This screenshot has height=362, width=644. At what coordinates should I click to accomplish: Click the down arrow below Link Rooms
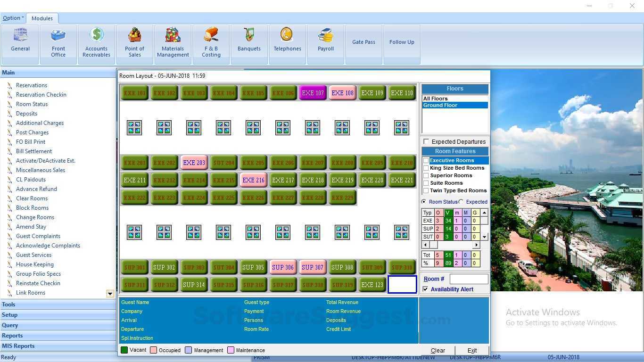point(110,293)
